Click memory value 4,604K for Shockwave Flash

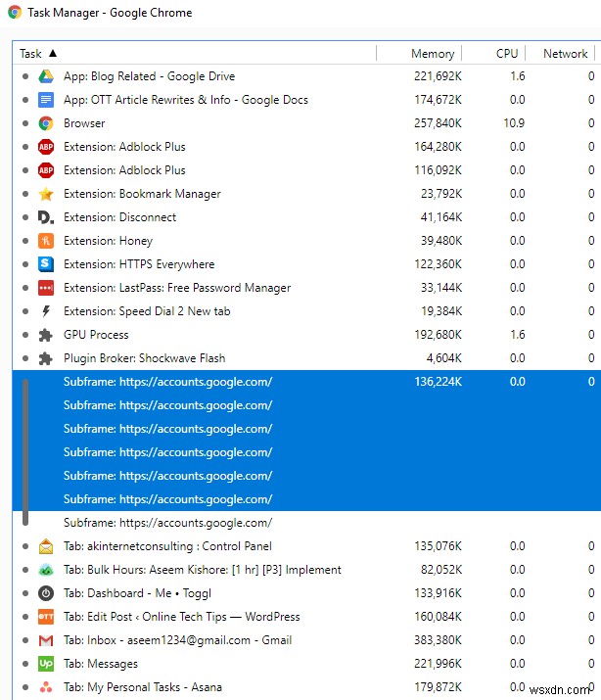tap(444, 358)
